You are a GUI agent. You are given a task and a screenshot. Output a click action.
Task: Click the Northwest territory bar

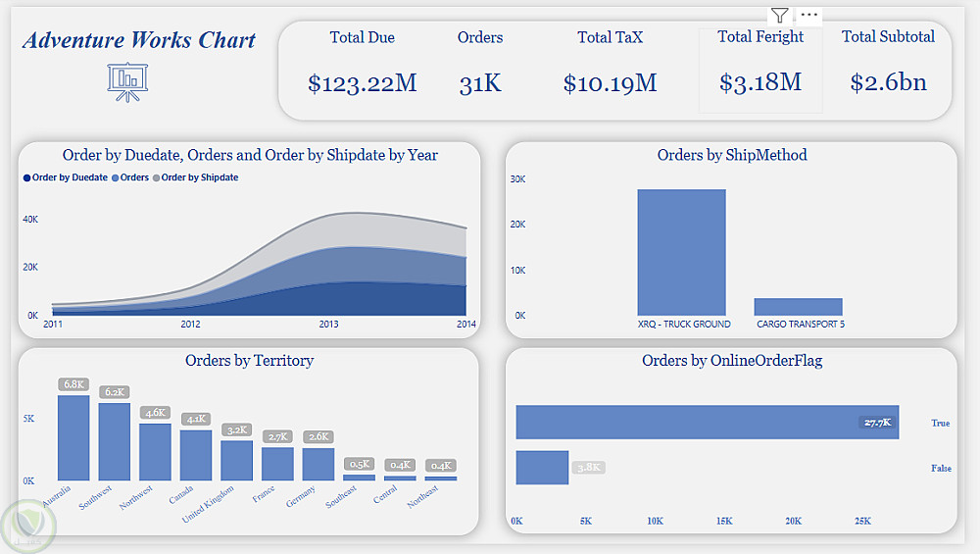[155, 452]
